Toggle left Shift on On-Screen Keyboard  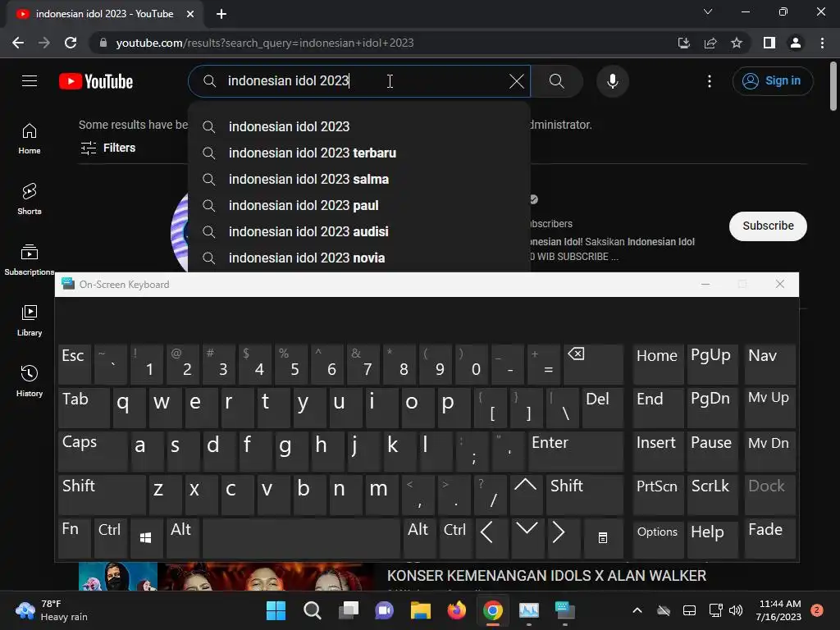[x=102, y=495]
